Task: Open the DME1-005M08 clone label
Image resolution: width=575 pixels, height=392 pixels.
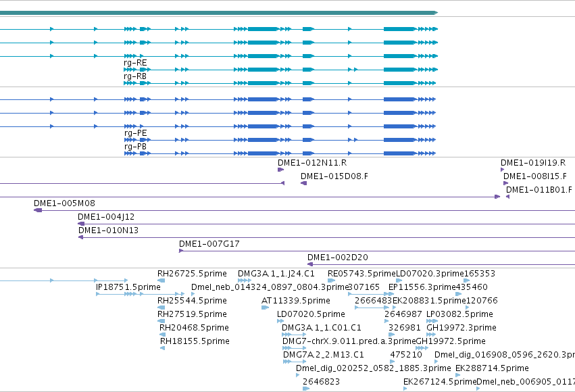Action: click(65, 203)
